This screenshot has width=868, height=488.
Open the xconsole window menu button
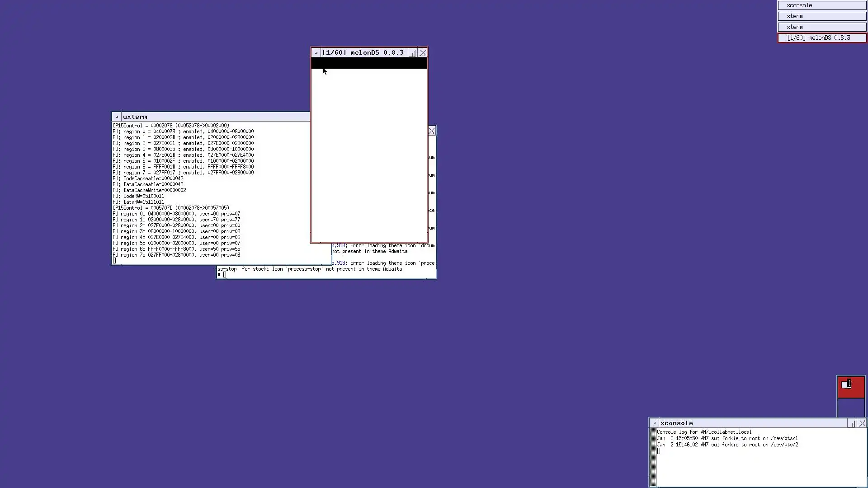(654, 423)
